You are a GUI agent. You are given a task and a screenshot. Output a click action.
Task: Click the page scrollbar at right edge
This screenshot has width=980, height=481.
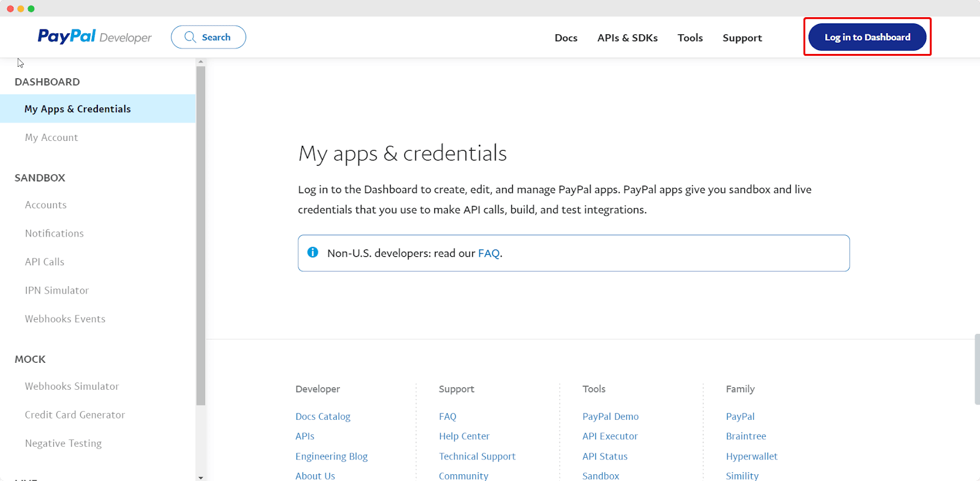coord(977,369)
